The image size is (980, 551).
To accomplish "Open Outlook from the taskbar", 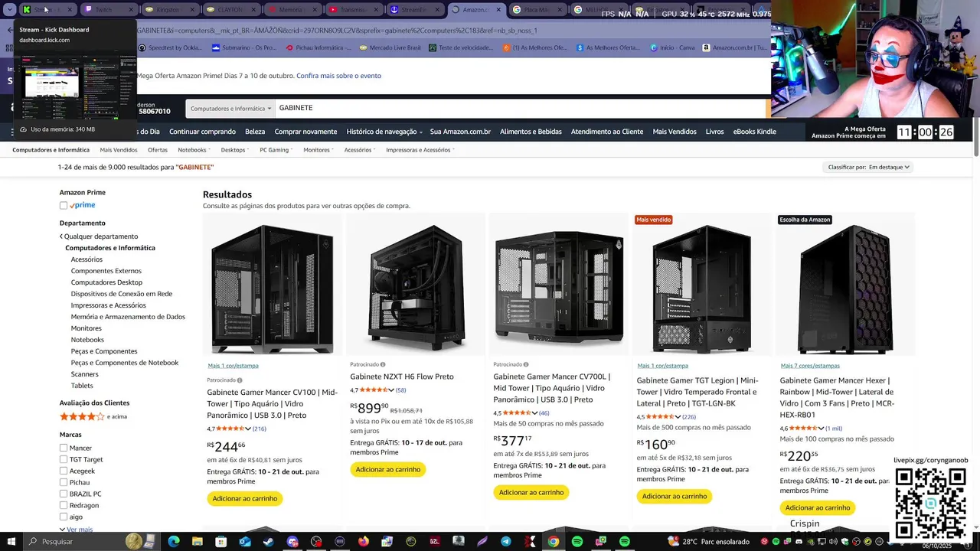I will click(x=245, y=542).
